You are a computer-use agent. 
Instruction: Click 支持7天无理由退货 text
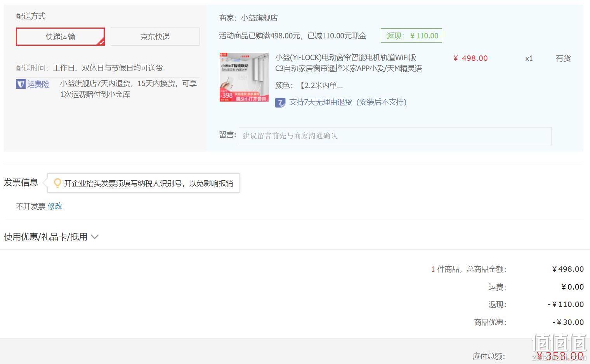click(x=348, y=102)
